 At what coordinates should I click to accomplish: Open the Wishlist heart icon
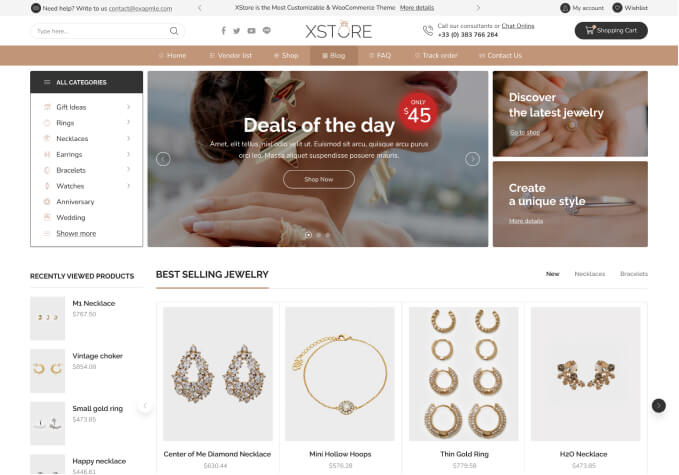click(x=618, y=8)
